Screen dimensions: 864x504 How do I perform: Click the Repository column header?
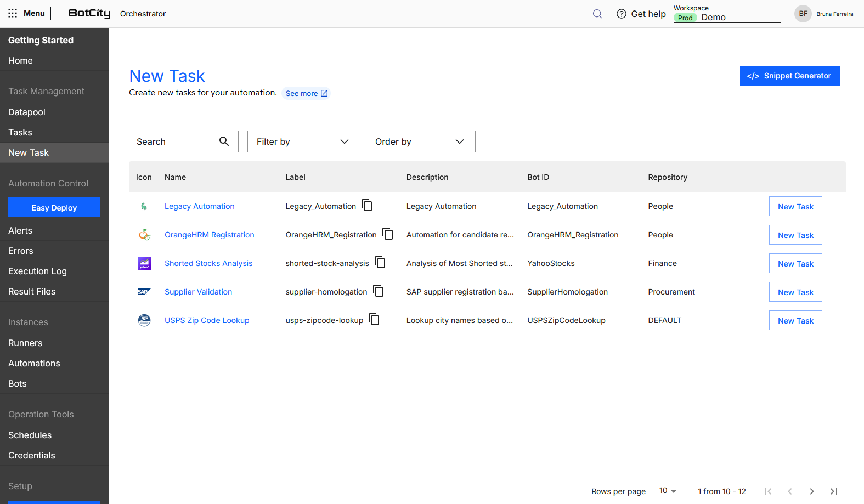(668, 177)
